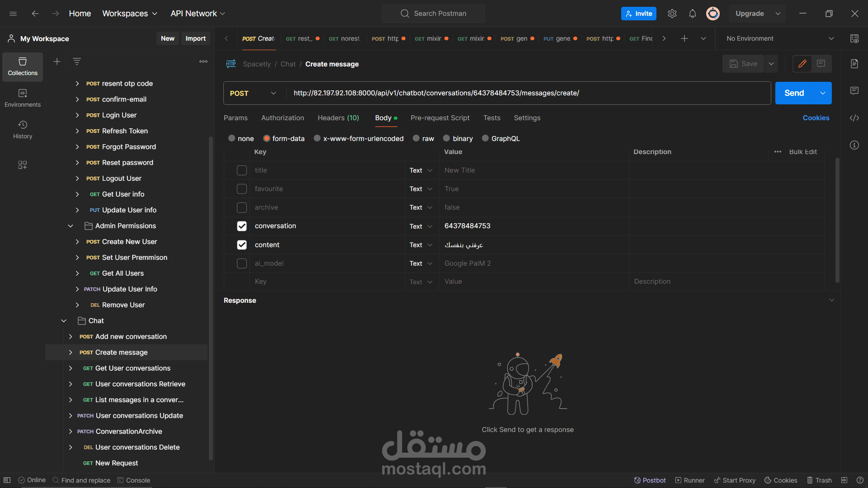Image resolution: width=868 pixels, height=488 pixels.
Task: Open notifications bell icon
Action: pyautogui.click(x=693, y=14)
